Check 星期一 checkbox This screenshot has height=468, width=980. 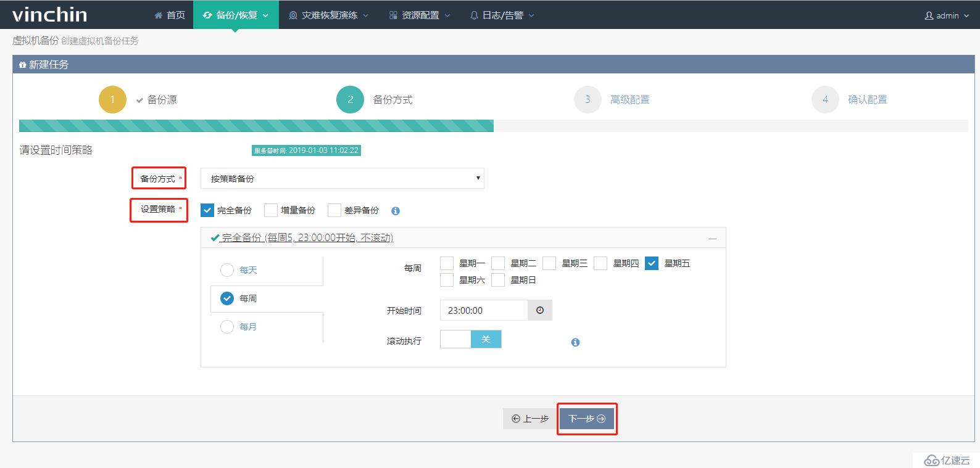pos(447,263)
